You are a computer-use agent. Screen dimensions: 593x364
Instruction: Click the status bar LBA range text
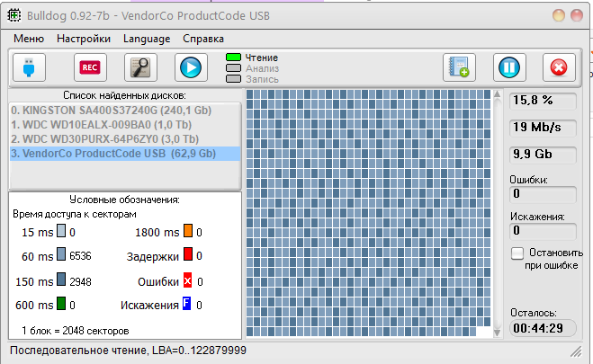tap(128, 351)
